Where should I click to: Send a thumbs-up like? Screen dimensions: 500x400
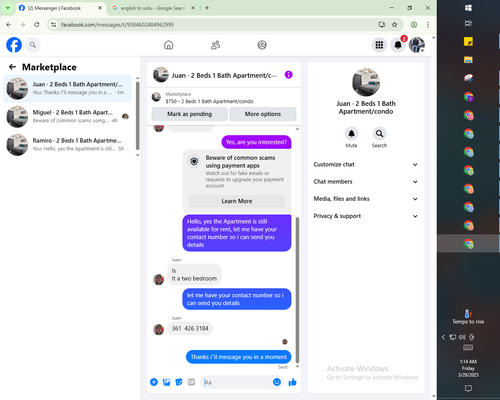click(x=293, y=382)
